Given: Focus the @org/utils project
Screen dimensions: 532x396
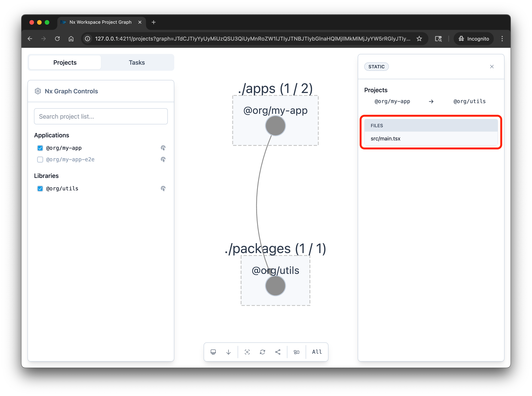Looking at the screenshot, I should point(163,188).
